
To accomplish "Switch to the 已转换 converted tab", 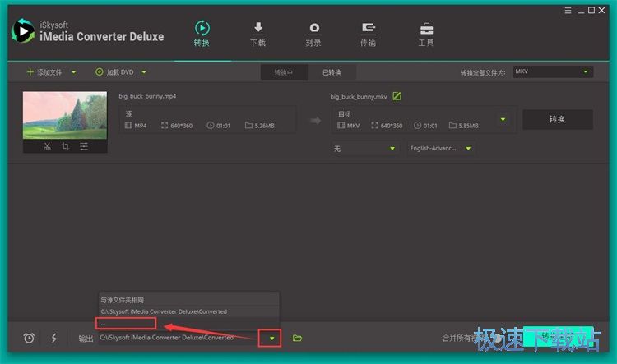I will [332, 72].
